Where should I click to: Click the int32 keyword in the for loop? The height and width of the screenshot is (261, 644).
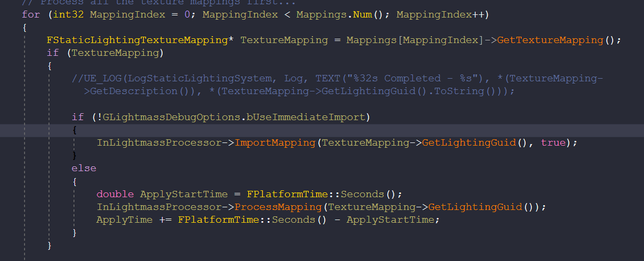69,14
